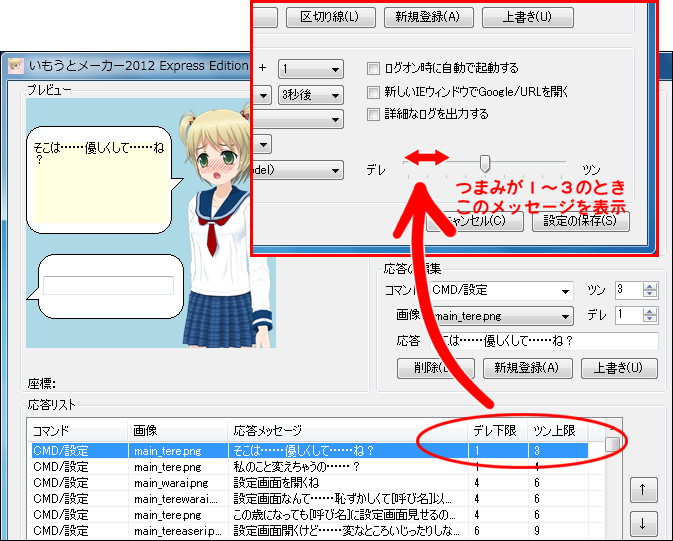Expand the CMD/設定 command dropdown

[499, 290]
